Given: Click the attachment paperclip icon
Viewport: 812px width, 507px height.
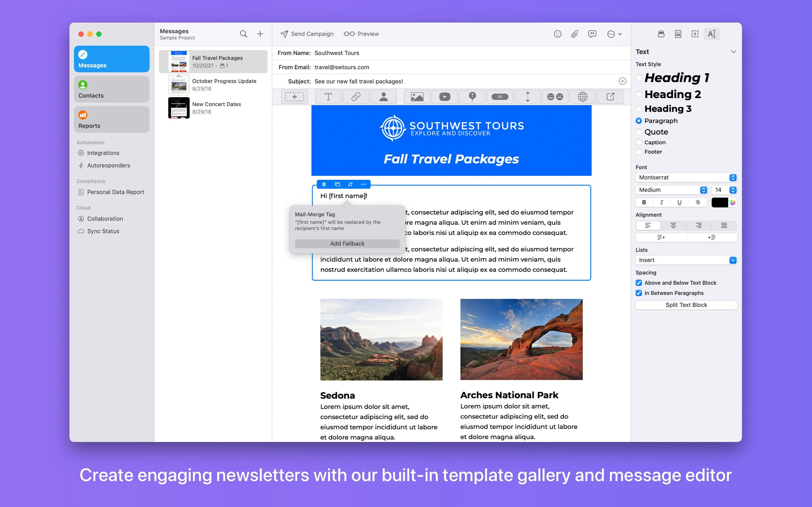Looking at the screenshot, I should click(574, 34).
